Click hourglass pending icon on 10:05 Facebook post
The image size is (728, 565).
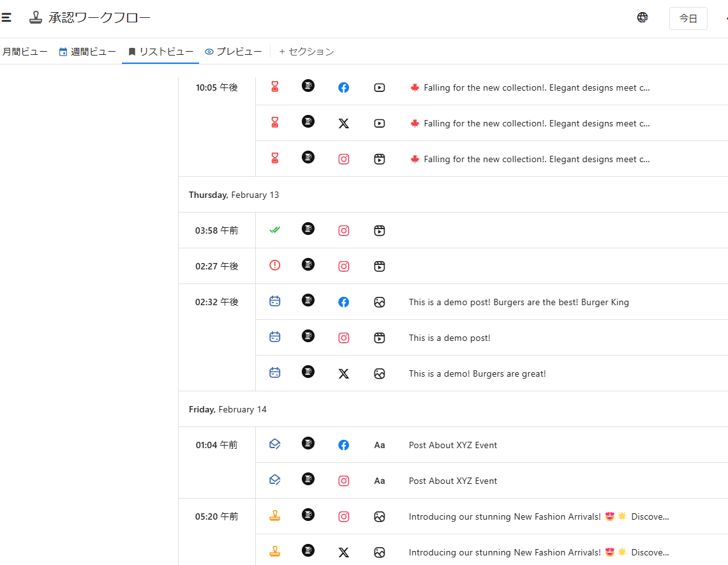click(275, 87)
